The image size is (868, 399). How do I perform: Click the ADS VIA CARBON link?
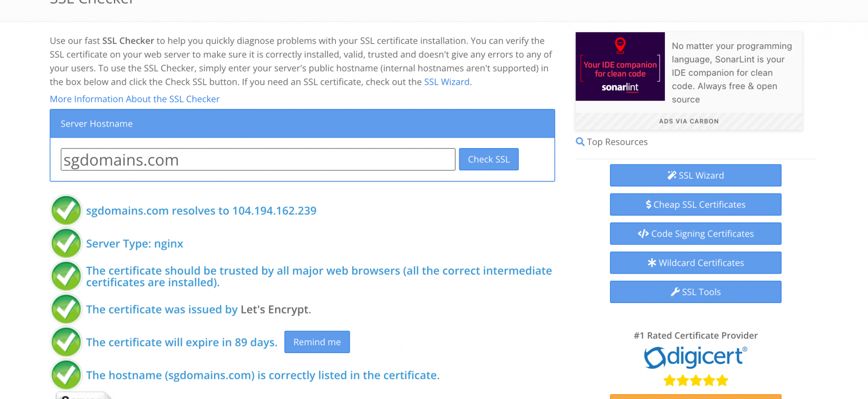689,121
